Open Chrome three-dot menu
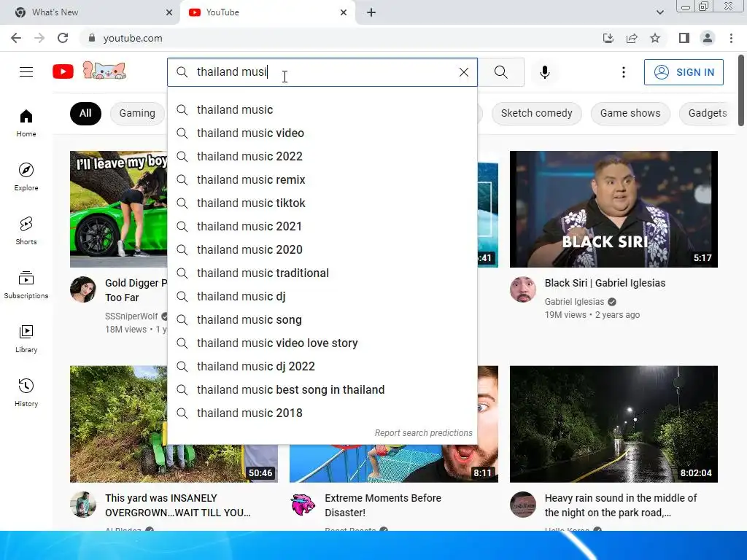This screenshot has height=560, width=747. tap(731, 38)
